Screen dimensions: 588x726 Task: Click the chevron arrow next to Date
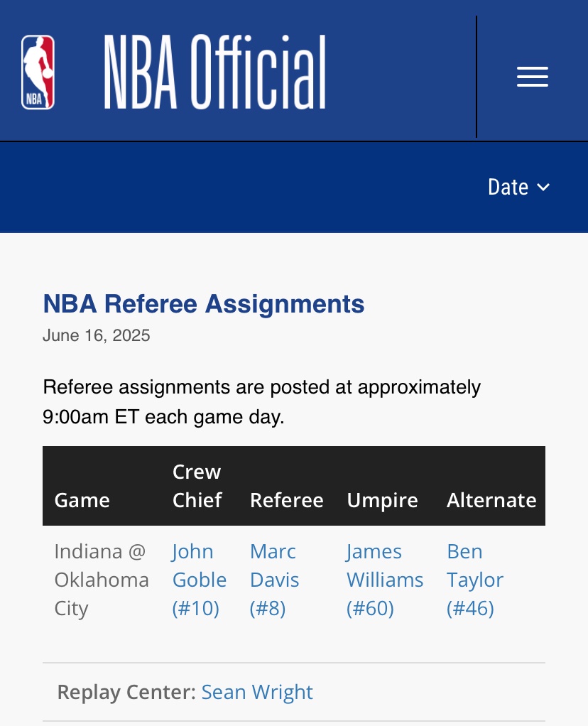click(543, 187)
